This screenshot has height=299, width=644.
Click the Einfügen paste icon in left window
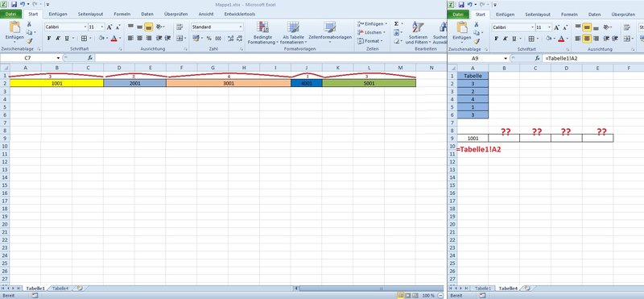coord(14,27)
